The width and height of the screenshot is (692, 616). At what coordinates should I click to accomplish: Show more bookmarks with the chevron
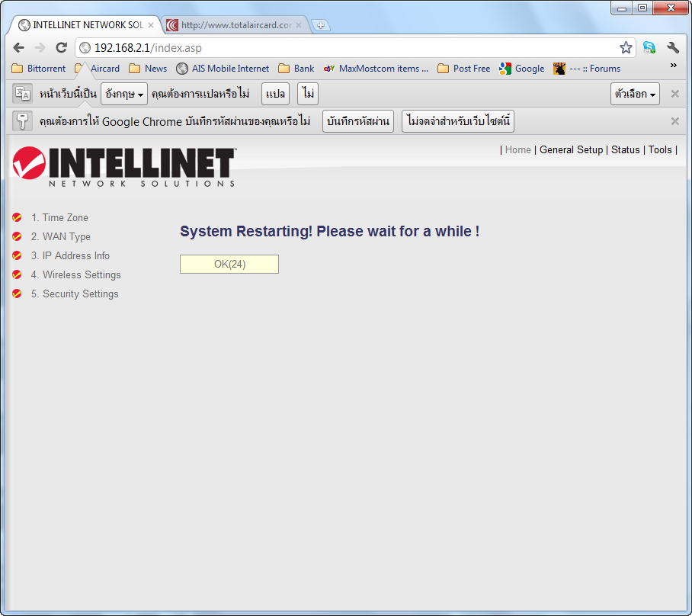point(674,66)
